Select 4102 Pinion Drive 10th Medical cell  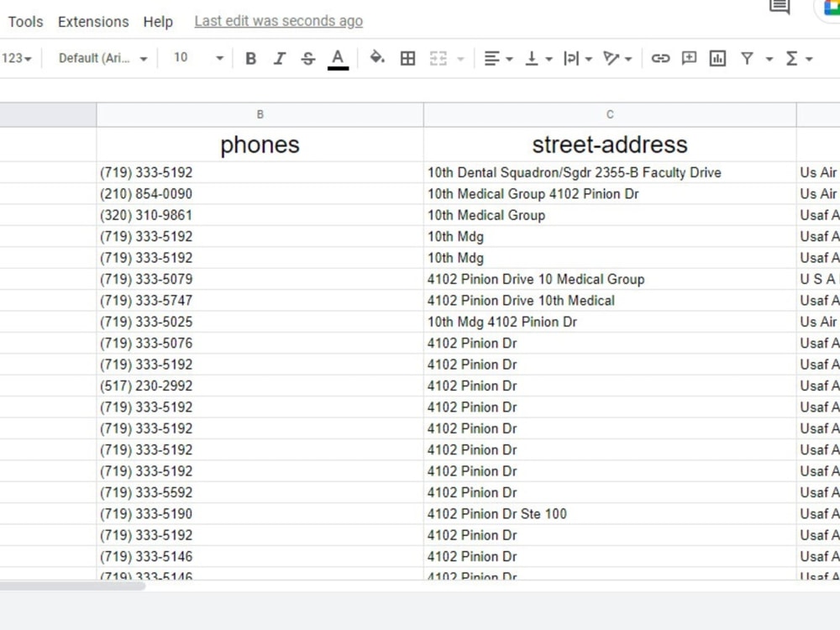pyautogui.click(x=610, y=301)
